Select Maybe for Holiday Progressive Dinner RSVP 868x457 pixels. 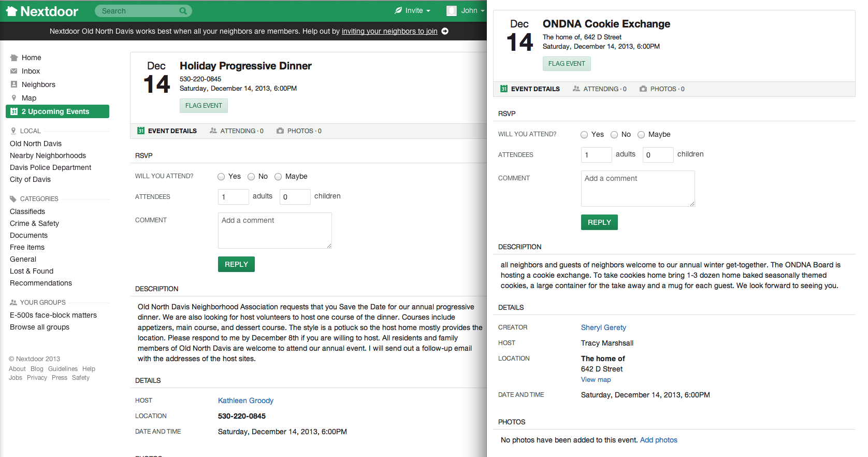coord(278,177)
